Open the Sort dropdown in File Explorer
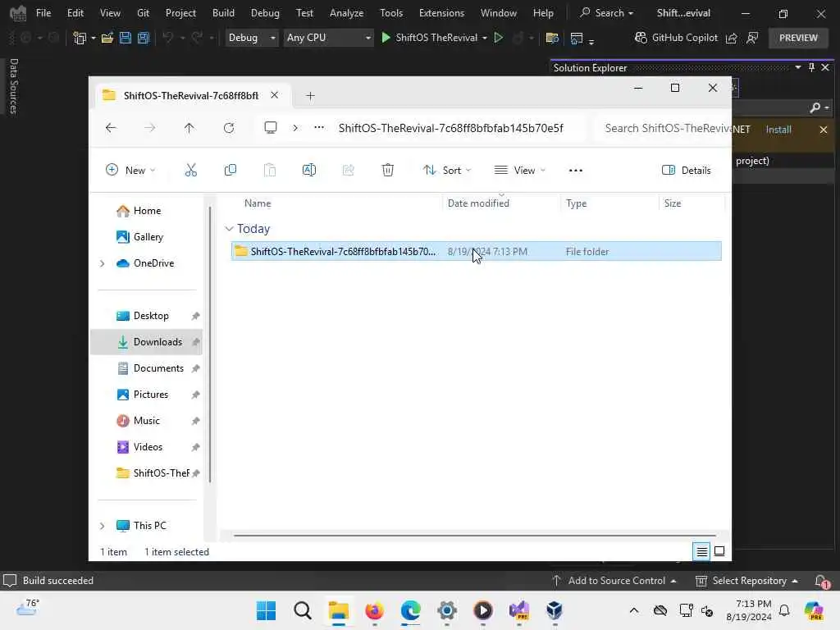The width and height of the screenshot is (840, 630). tap(447, 171)
